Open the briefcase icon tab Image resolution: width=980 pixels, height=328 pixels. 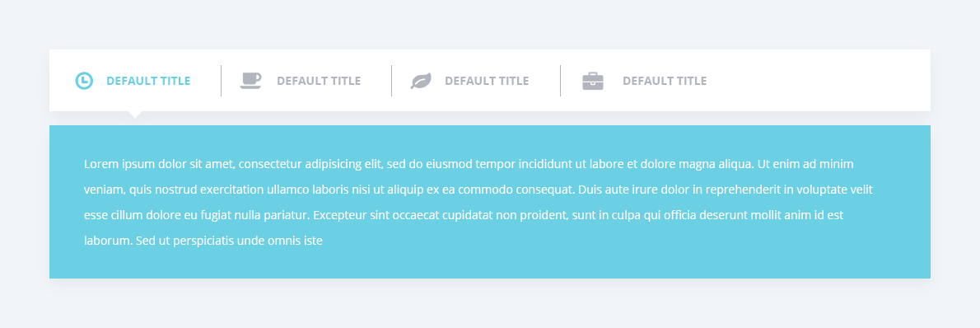pyautogui.click(x=592, y=81)
